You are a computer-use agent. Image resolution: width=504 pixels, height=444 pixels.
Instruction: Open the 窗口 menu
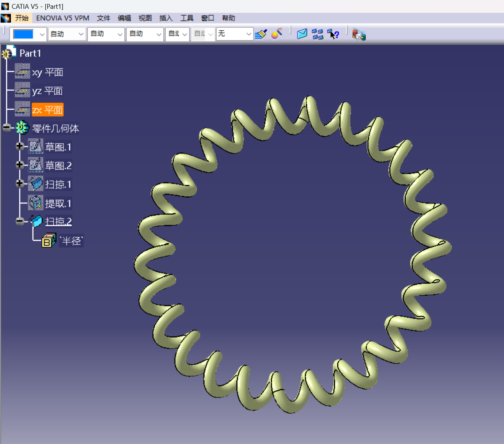(x=208, y=18)
